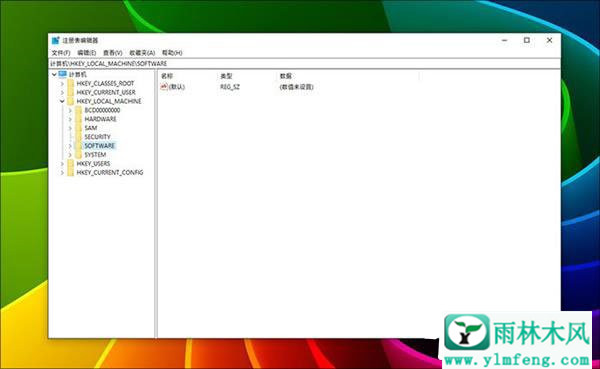The width and height of the screenshot is (600, 369).
Task: Expand the SOFTWARE key arrow
Action: 70,146
